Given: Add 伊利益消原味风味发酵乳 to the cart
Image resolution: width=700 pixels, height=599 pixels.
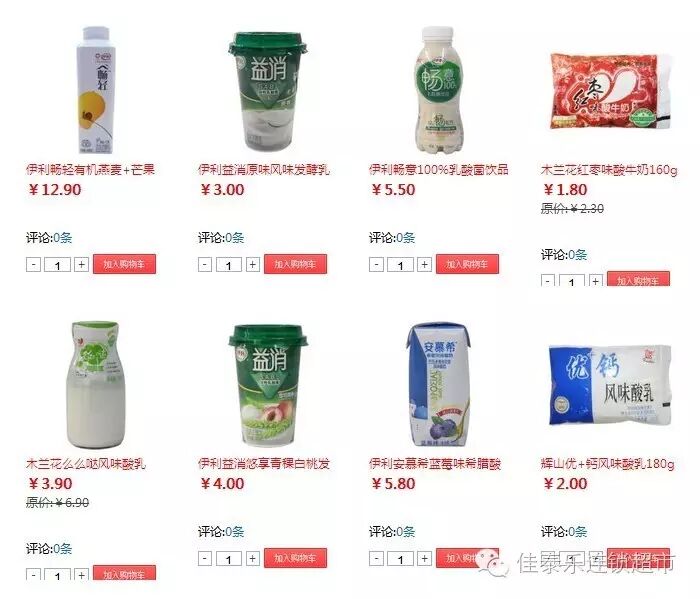Looking at the screenshot, I should (295, 264).
